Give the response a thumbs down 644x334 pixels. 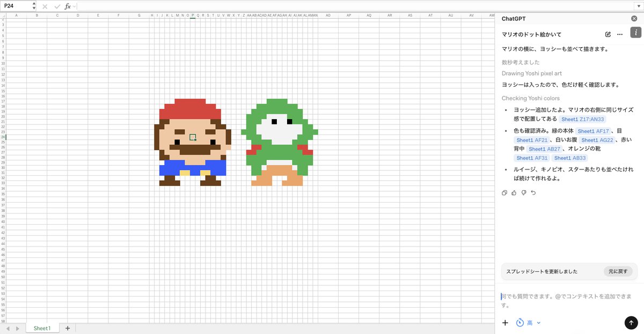pos(524,192)
